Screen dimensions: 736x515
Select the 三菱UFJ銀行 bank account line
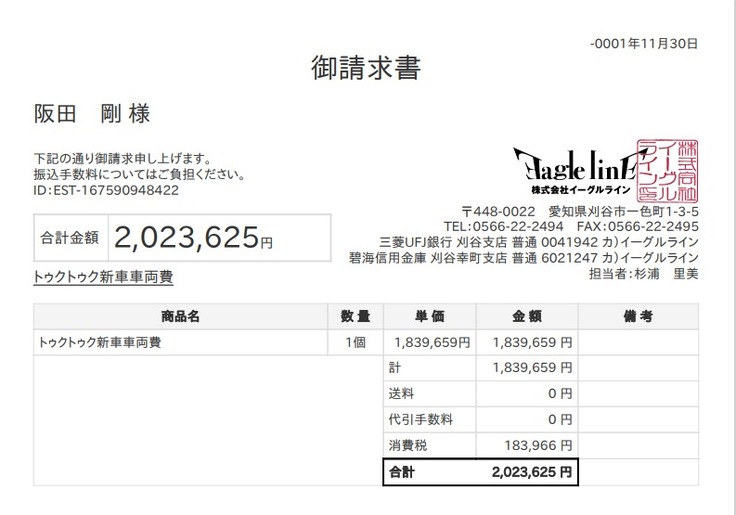(x=538, y=242)
